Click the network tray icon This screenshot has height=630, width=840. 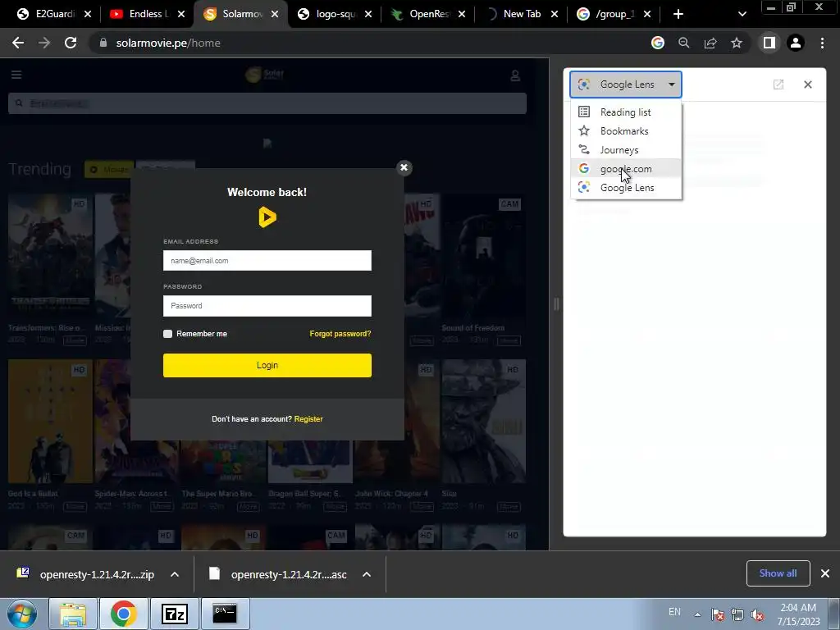tap(737, 614)
